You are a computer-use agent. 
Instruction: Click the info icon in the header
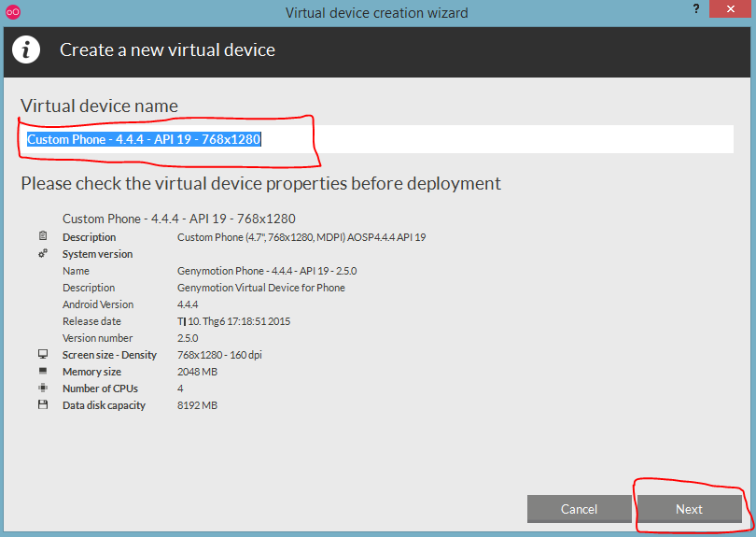coord(26,49)
